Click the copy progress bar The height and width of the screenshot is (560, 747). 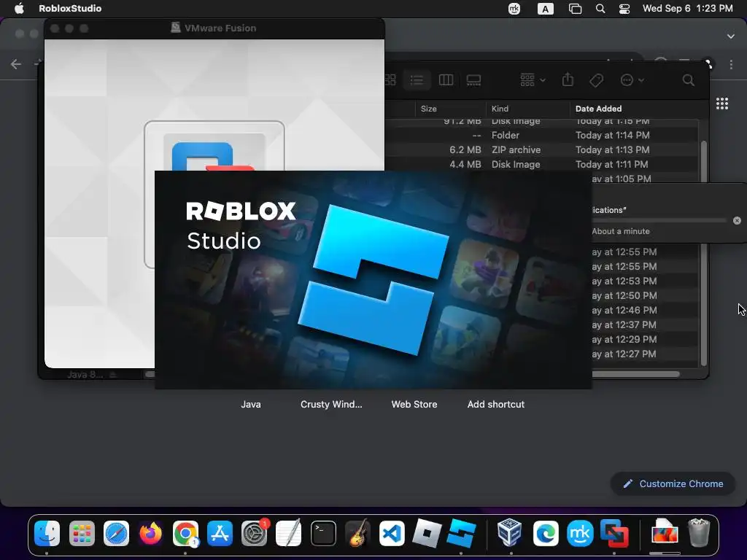[659, 220]
